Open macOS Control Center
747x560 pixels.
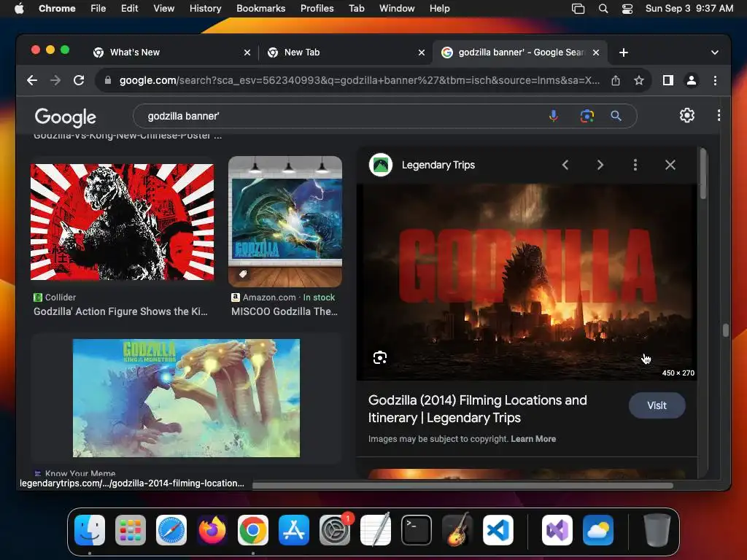[x=627, y=9]
